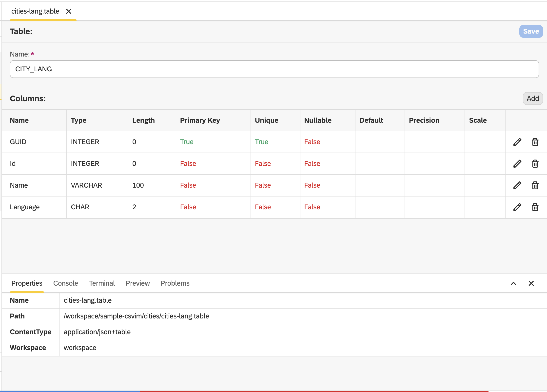Click Language row's Unique False value

(x=263, y=207)
